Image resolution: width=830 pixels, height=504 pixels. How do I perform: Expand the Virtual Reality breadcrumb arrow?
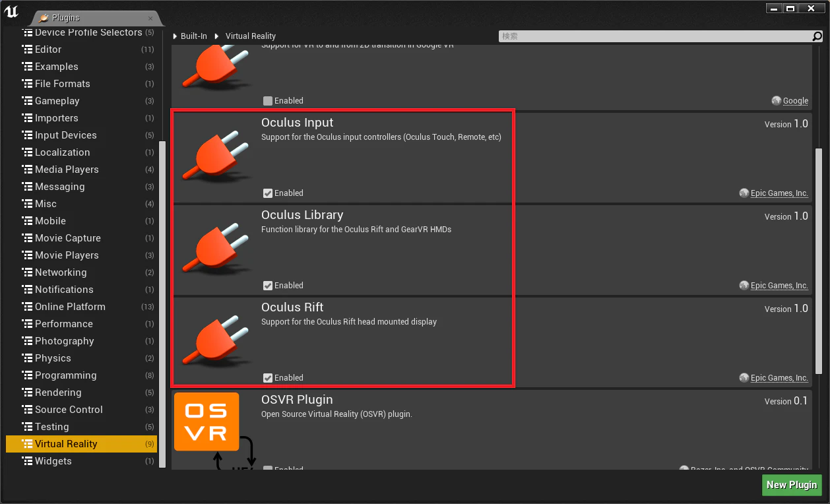click(x=216, y=36)
